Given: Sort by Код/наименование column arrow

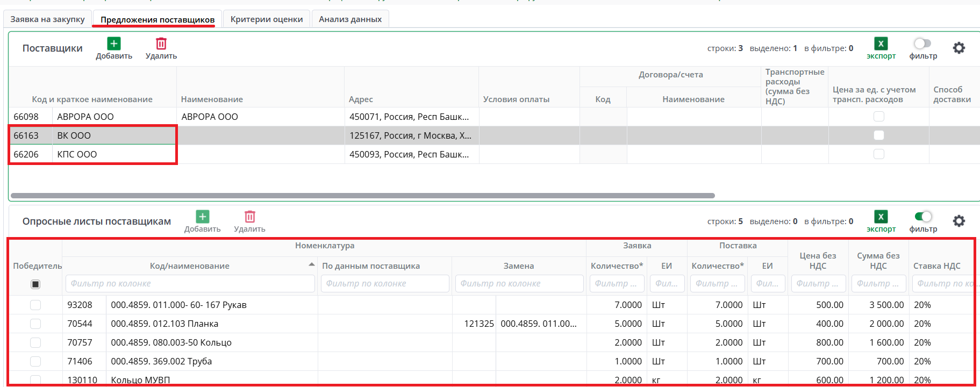Looking at the screenshot, I should pos(312,265).
